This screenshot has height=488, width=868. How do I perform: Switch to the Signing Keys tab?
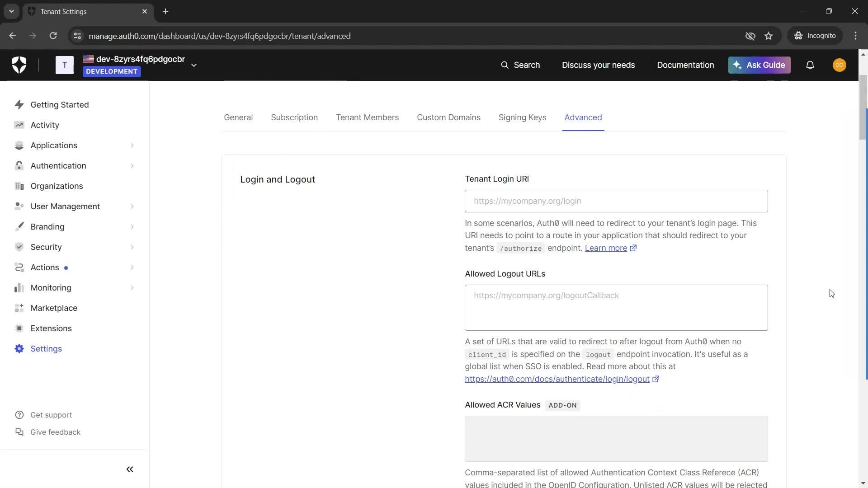(x=522, y=117)
